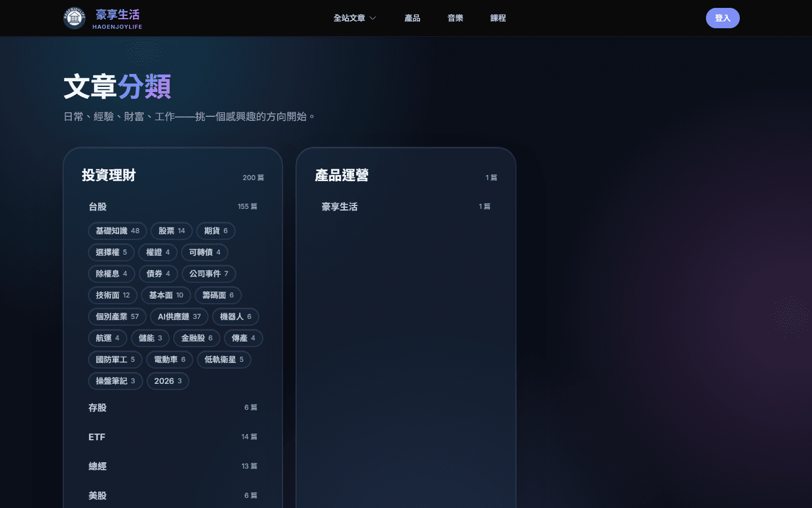Click the 個別產業 57 tag
The height and width of the screenshot is (508, 812).
[x=117, y=317]
